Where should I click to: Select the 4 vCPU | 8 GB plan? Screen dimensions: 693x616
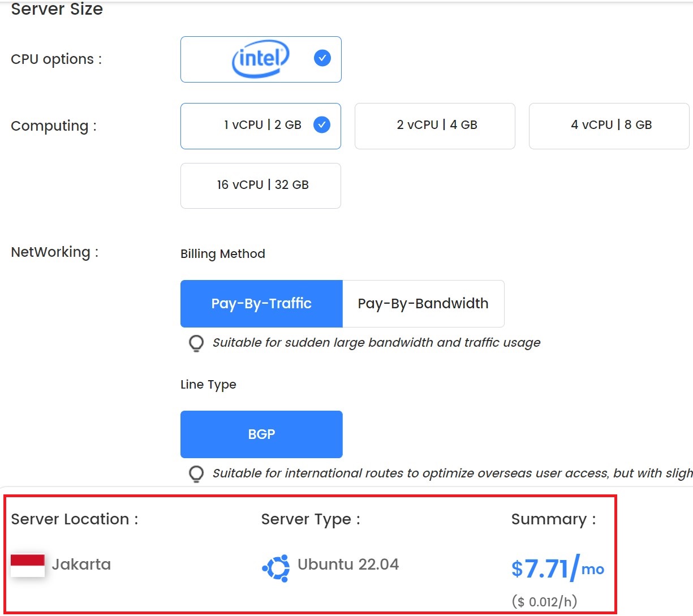tap(608, 126)
